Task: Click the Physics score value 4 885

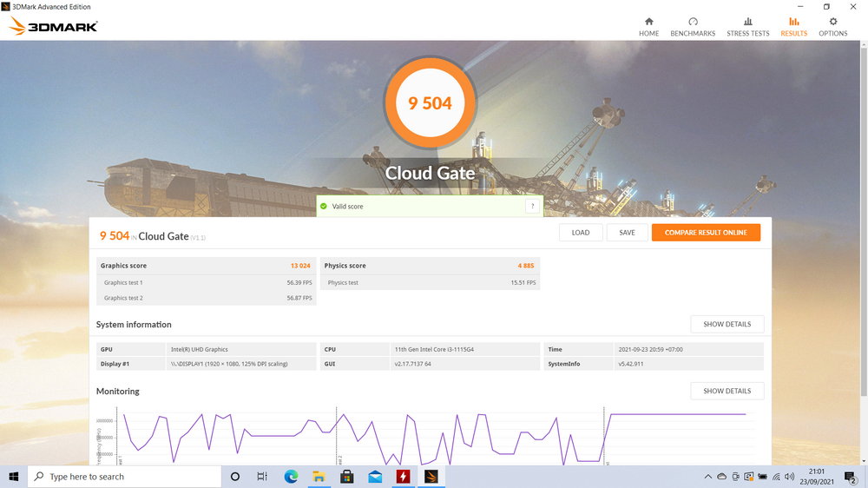Action: point(526,266)
